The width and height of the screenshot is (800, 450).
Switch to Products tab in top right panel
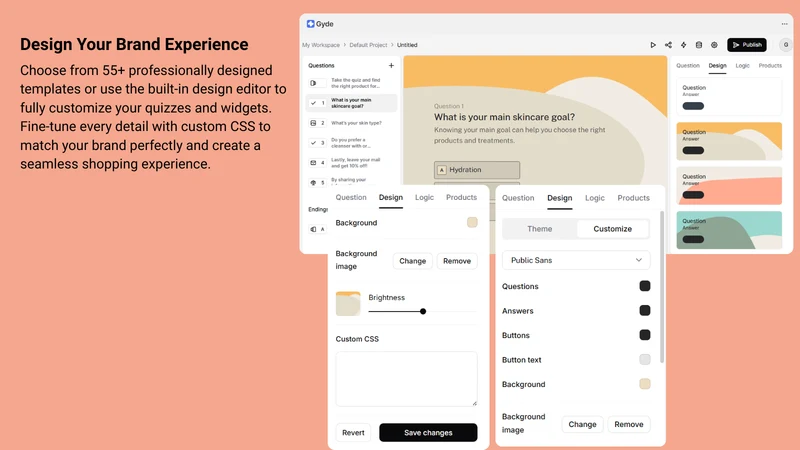pyautogui.click(x=770, y=65)
